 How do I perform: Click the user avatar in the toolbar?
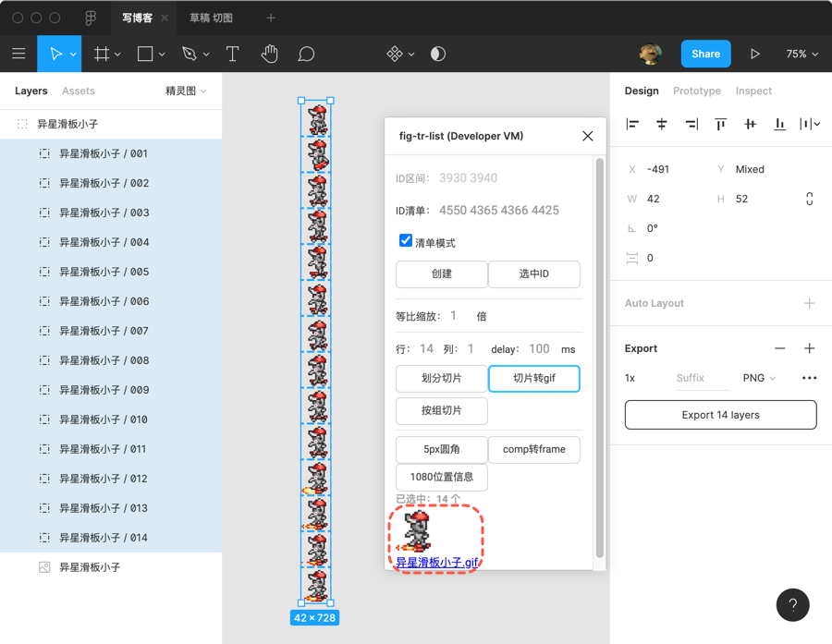click(x=650, y=54)
